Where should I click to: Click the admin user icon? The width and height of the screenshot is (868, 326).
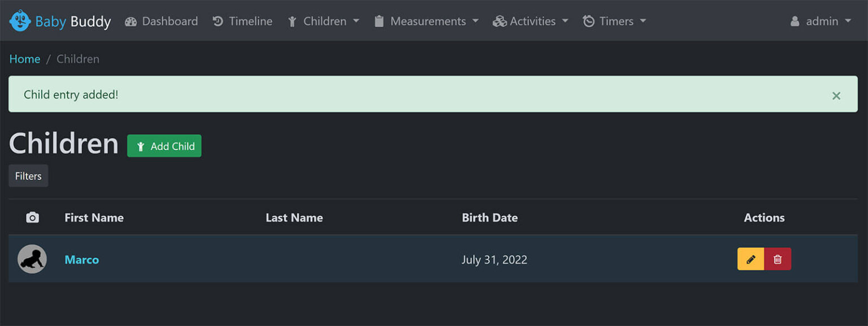(x=797, y=21)
